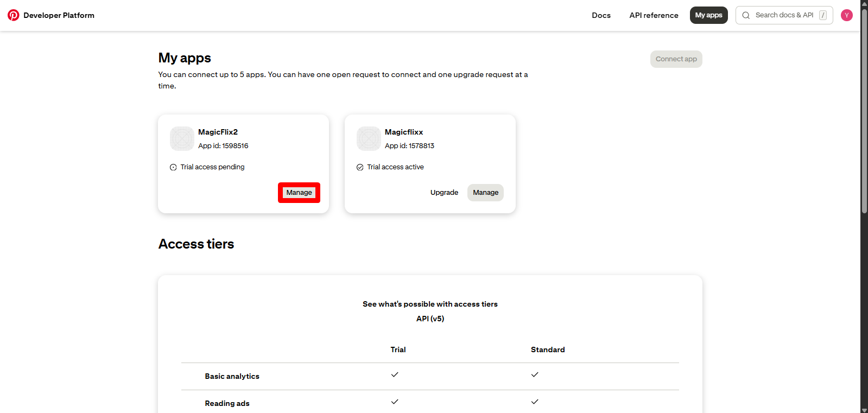Image resolution: width=868 pixels, height=413 pixels.
Task: Click App id: 1598516 text
Action: 223,146
